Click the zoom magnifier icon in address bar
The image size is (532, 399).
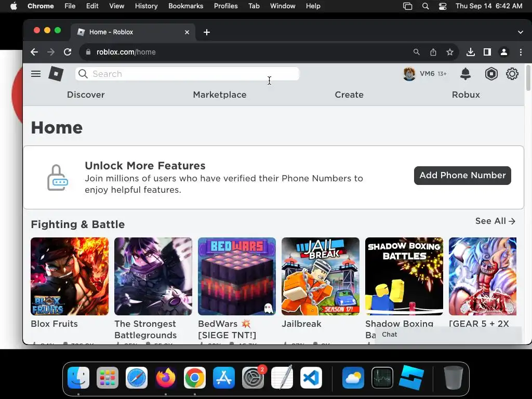tap(416, 52)
